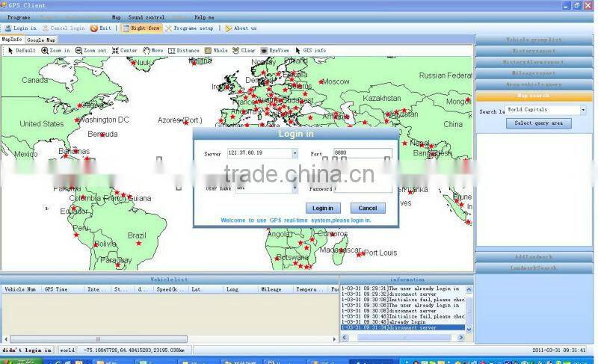The height and width of the screenshot is (364, 598).
Task: Click the Login in dialog button
Action: [x=323, y=208]
